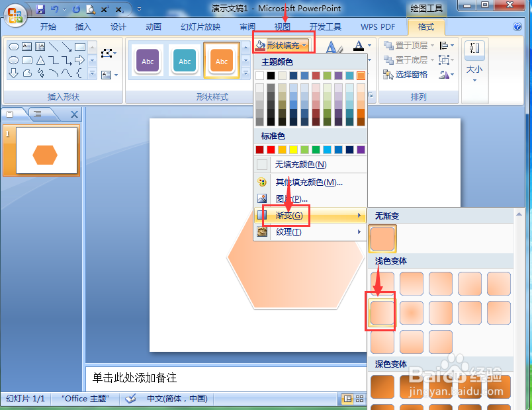Open the Texture (纹理) submenu
This screenshot has height=410, width=532.
click(310, 232)
